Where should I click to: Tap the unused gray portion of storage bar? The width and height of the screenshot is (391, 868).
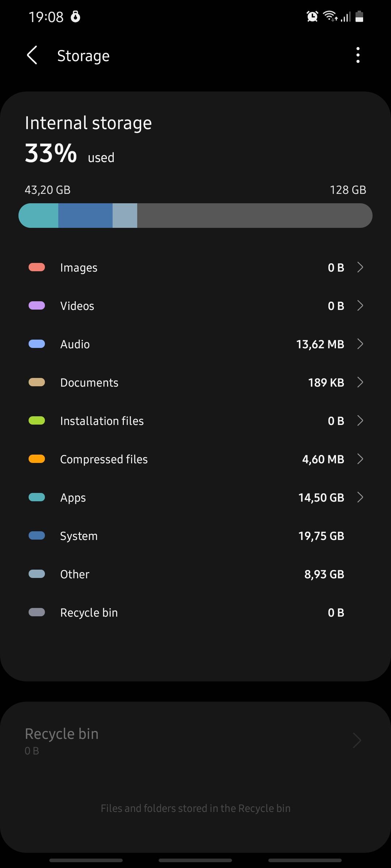tap(255, 216)
